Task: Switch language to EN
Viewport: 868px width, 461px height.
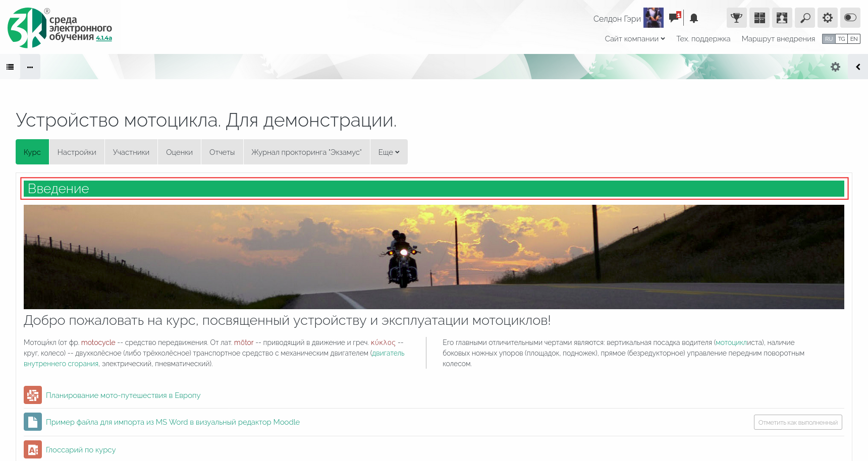Action: [x=854, y=39]
